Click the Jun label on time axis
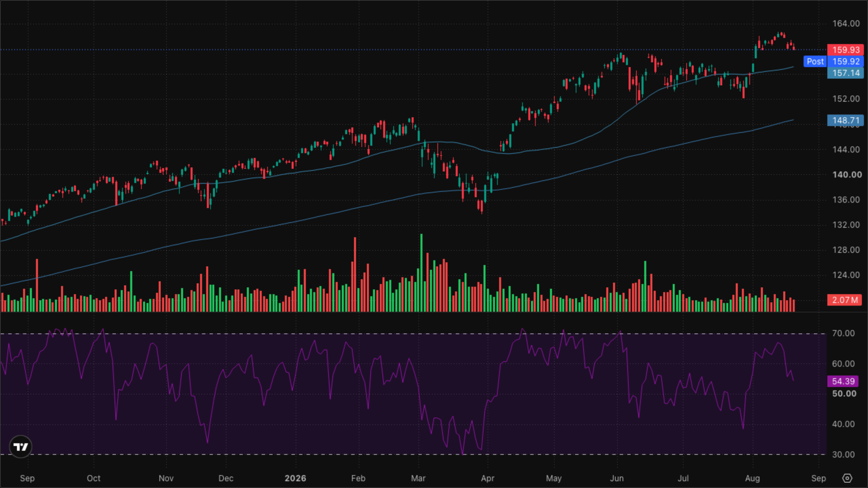The height and width of the screenshot is (488, 868). click(617, 478)
